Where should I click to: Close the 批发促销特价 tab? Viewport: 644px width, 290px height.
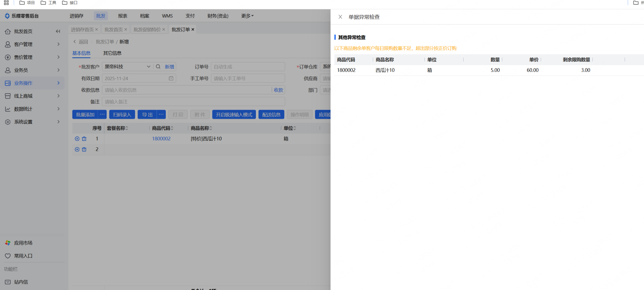(x=164, y=29)
